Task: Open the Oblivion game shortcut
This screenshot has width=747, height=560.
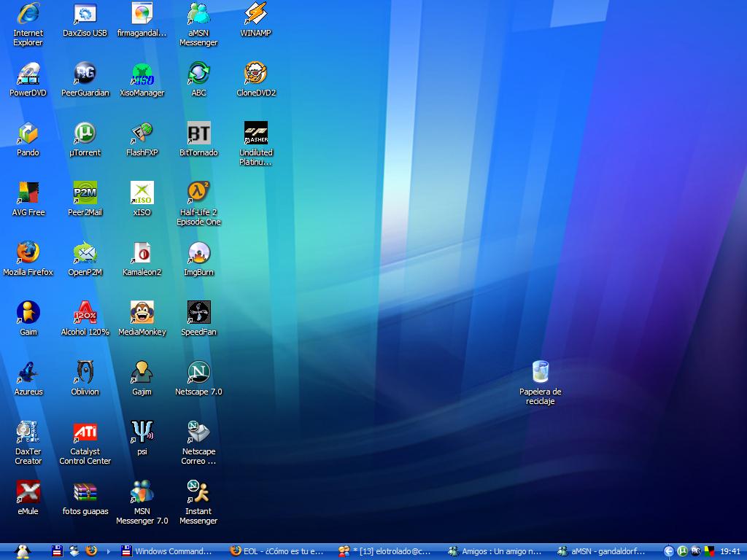Action: pos(85,373)
